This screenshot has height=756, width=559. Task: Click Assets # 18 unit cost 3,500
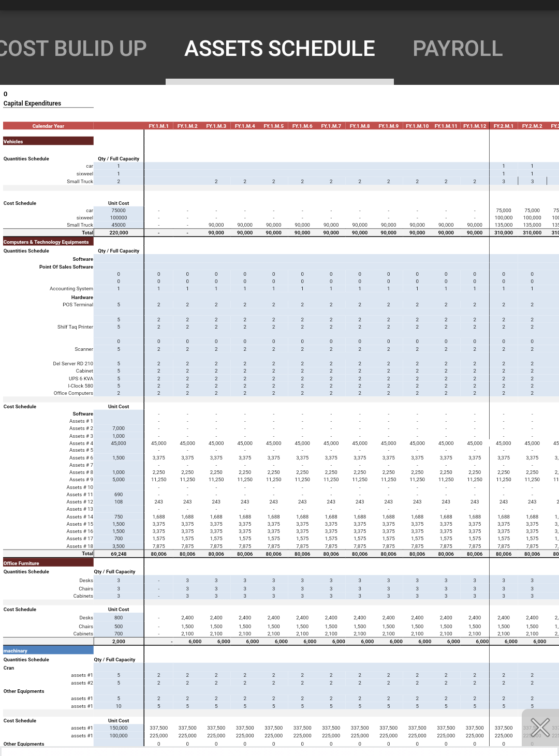point(119,546)
